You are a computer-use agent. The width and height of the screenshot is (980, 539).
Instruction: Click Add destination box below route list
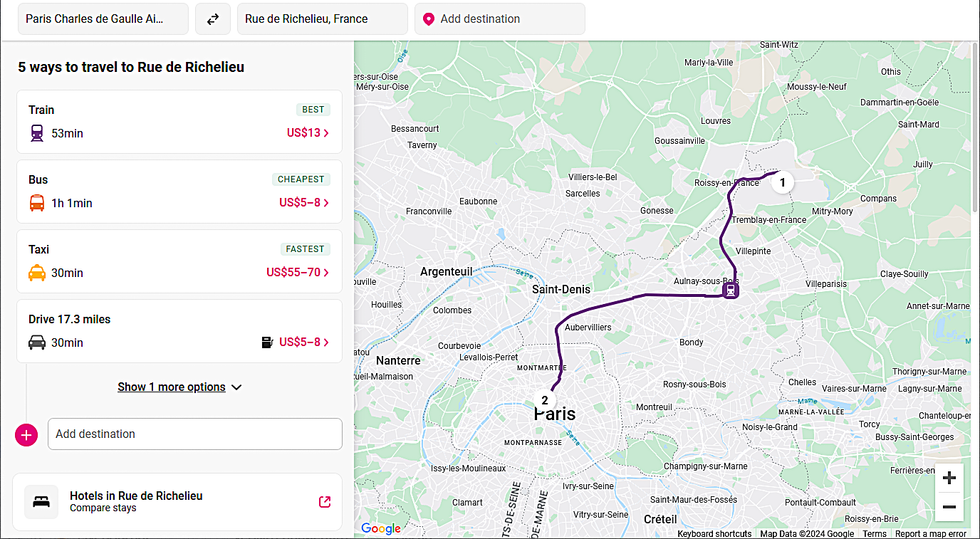click(195, 434)
